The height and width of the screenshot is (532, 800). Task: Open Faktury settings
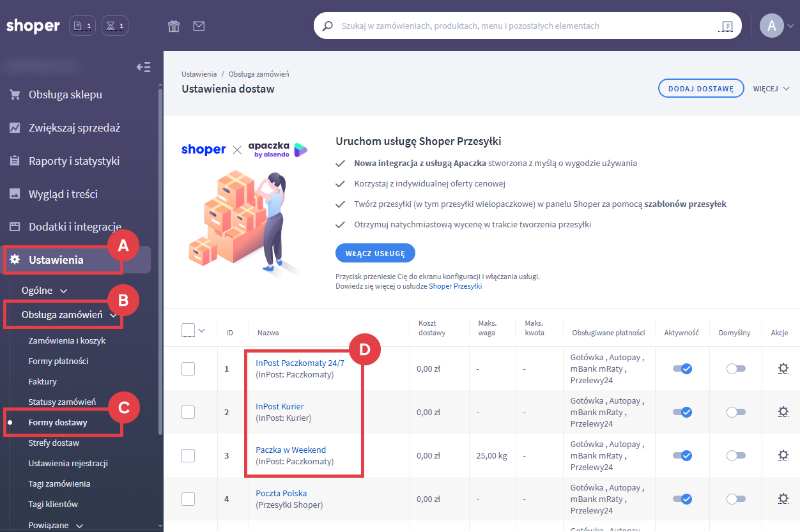42,382
